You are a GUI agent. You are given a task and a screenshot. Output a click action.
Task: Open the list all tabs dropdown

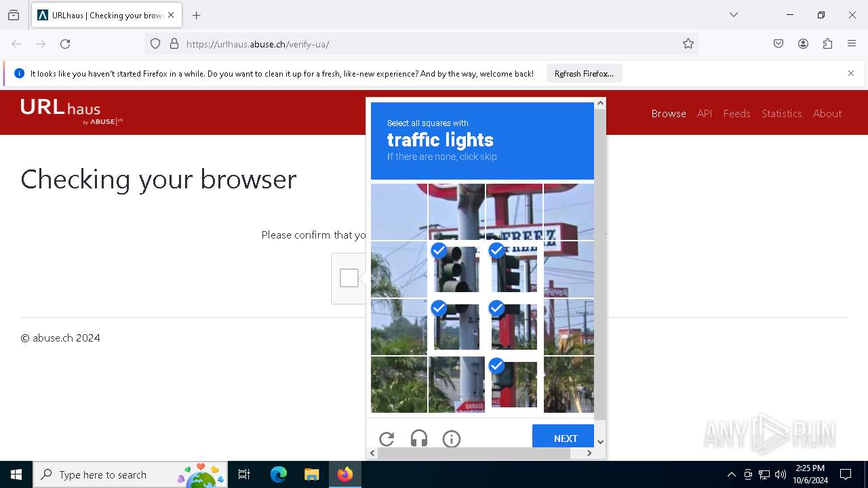click(x=734, y=15)
